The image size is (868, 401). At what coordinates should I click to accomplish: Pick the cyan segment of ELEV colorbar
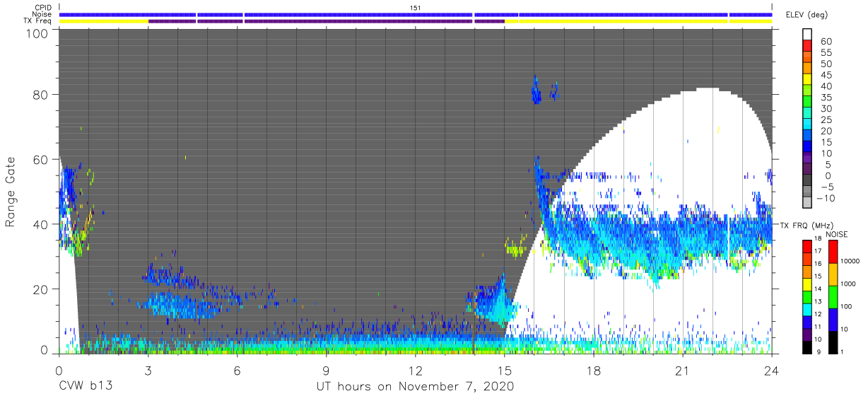(x=809, y=124)
